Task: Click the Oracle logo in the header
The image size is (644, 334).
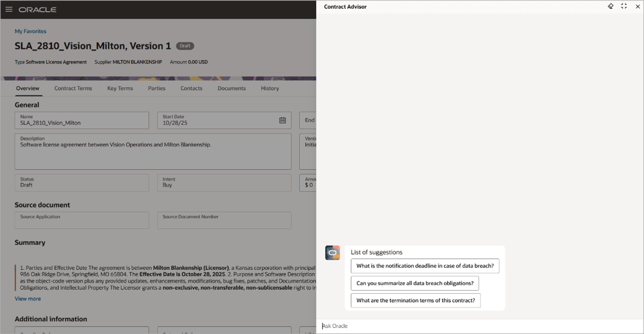Action: 38,9
